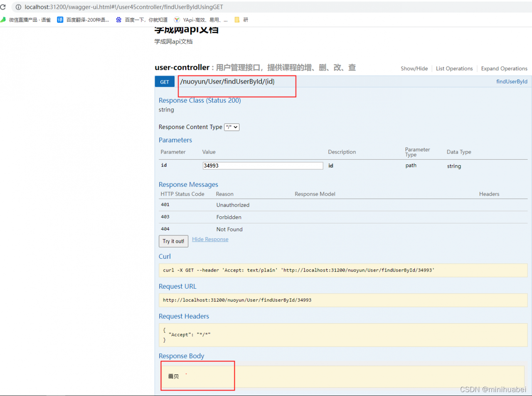The height and width of the screenshot is (396, 532).
Task: Click the path parameter type cell
Action: pyautogui.click(x=411, y=166)
